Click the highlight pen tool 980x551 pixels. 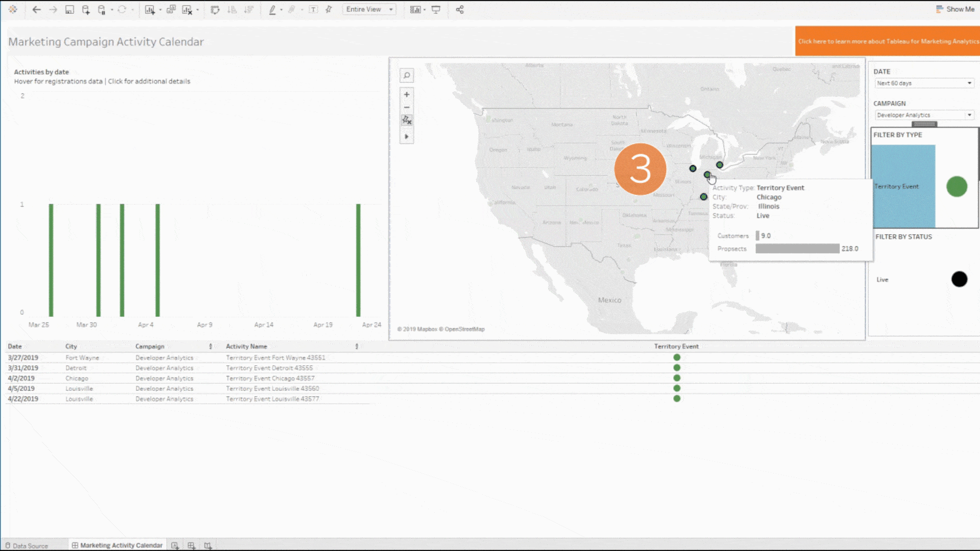273,10
